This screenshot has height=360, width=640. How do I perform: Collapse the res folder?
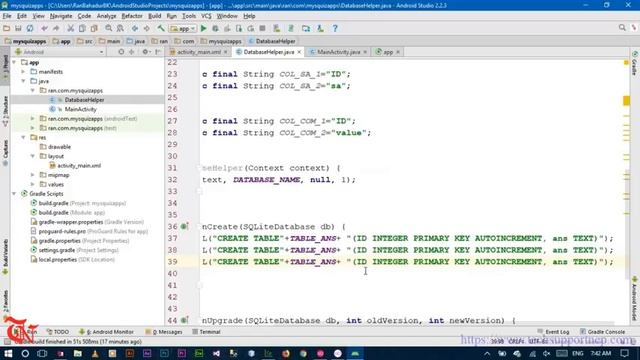[x=24, y=138]
